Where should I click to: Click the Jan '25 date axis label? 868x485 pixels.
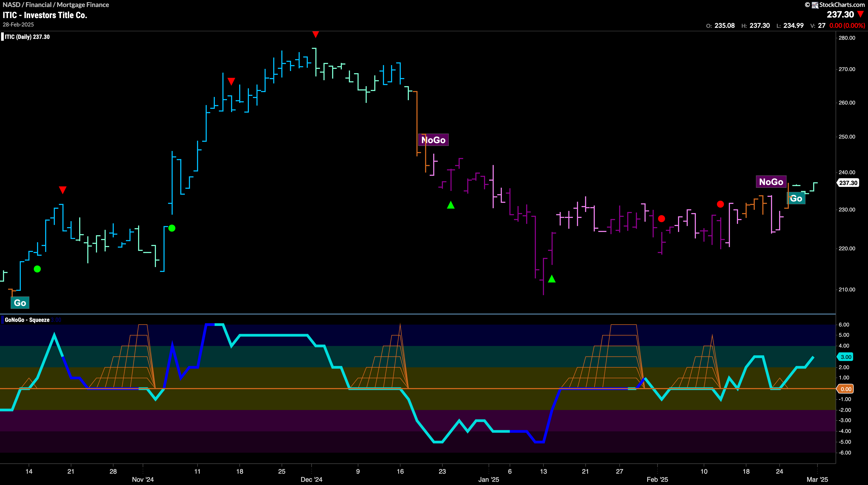click(x=489, y=479)
